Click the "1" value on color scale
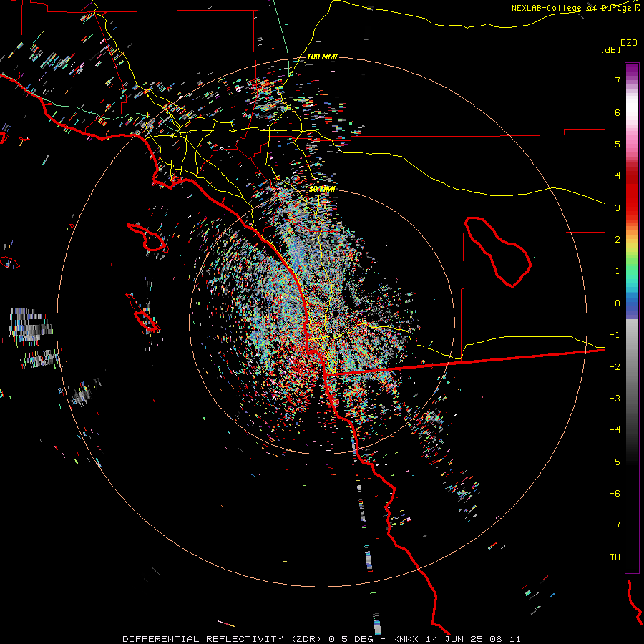644x644 pixels. [618, 271]
